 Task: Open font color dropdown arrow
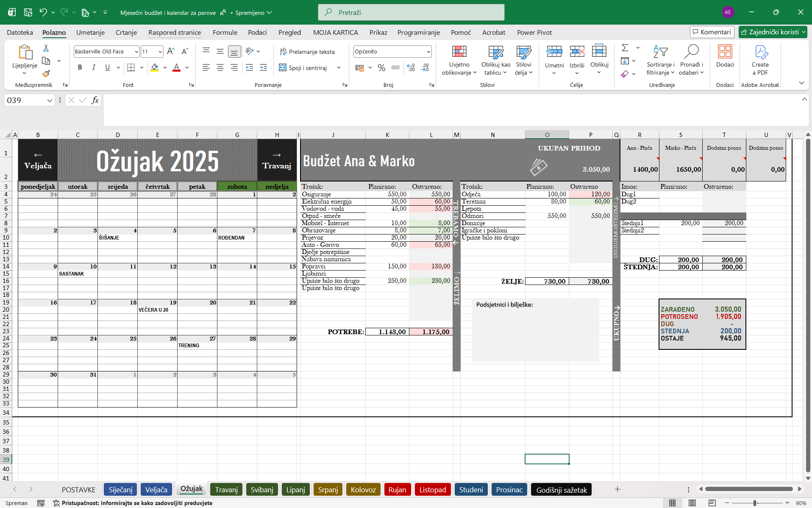click(187, 68)
